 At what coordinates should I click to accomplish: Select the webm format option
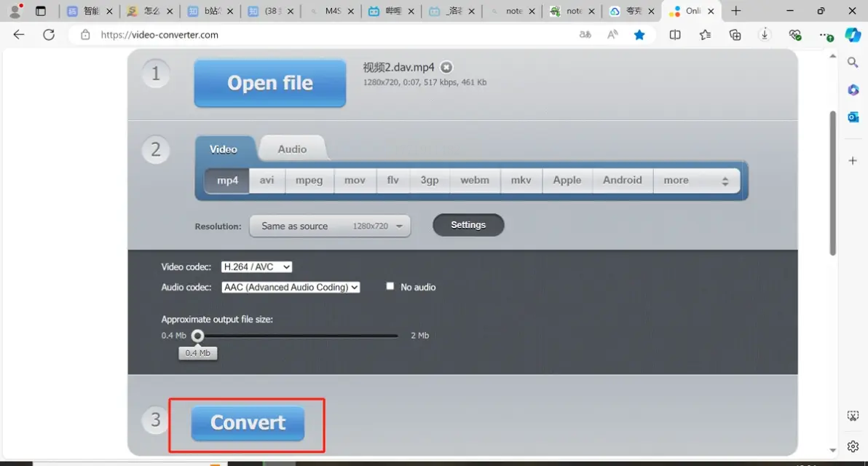(474, 181)
